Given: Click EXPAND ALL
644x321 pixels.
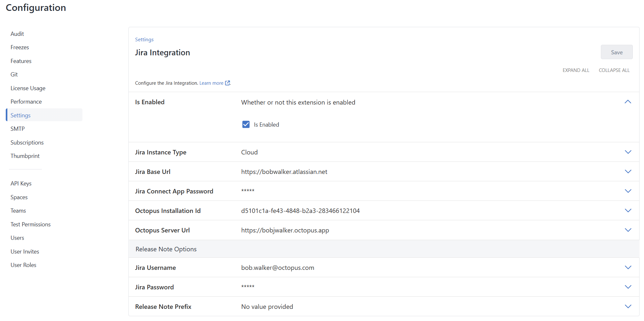Looking at the screenshot, I should [576, 70].
